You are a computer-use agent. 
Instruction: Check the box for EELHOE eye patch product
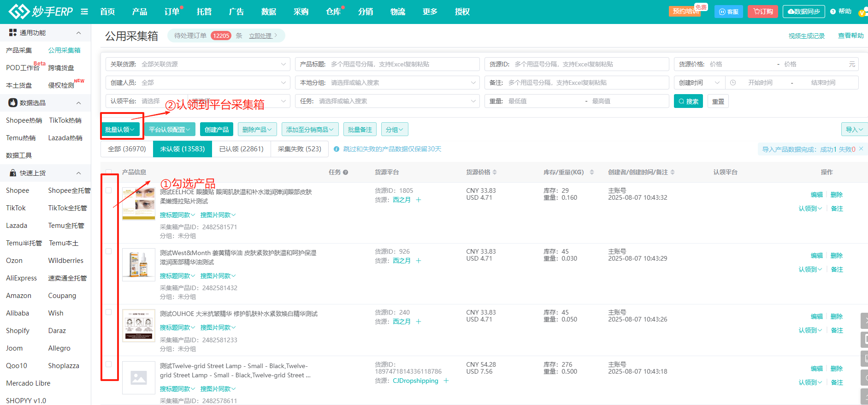point(109,191)
